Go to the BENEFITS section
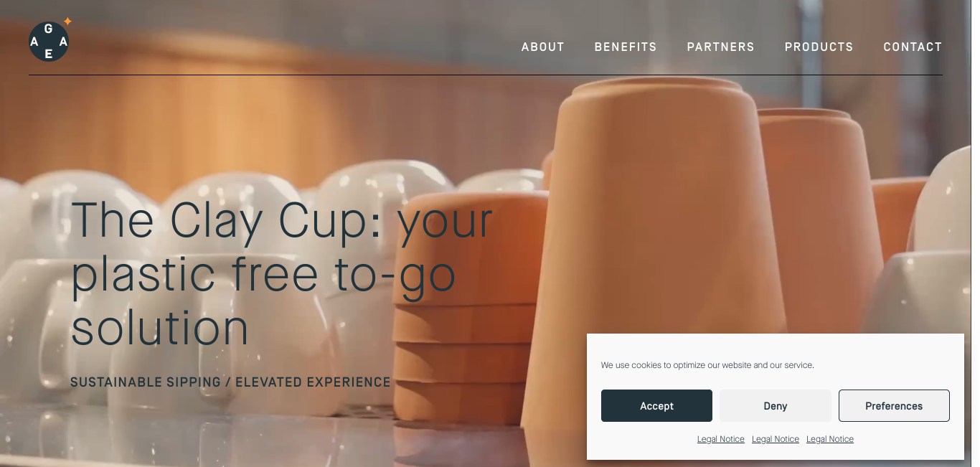980x467 pixels. coord(626,47)
